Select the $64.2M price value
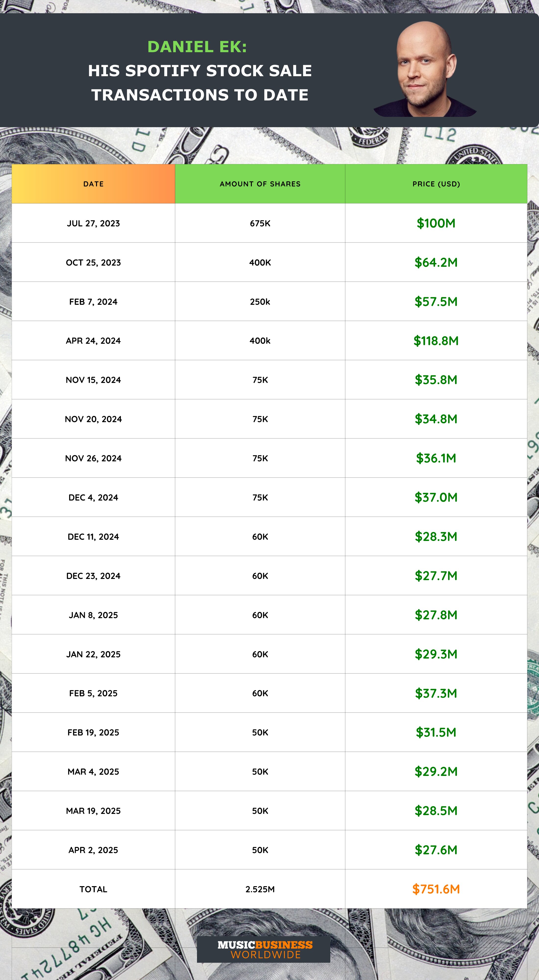This screenshot has width=539, height=980. (x=436, y=262)
